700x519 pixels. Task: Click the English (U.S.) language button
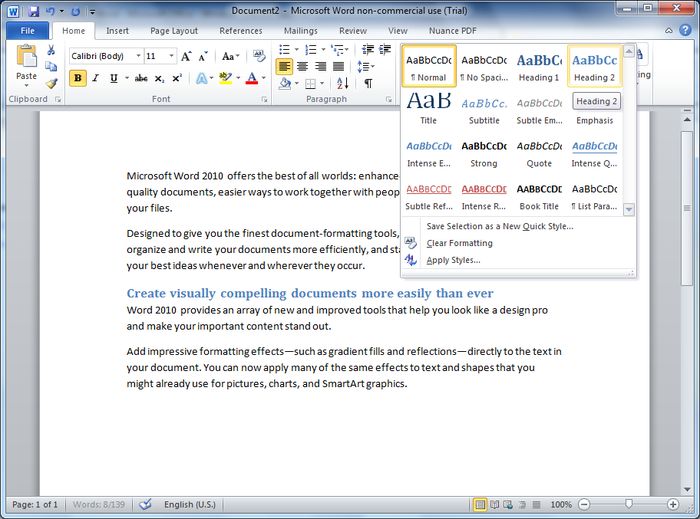pos(190,505)
